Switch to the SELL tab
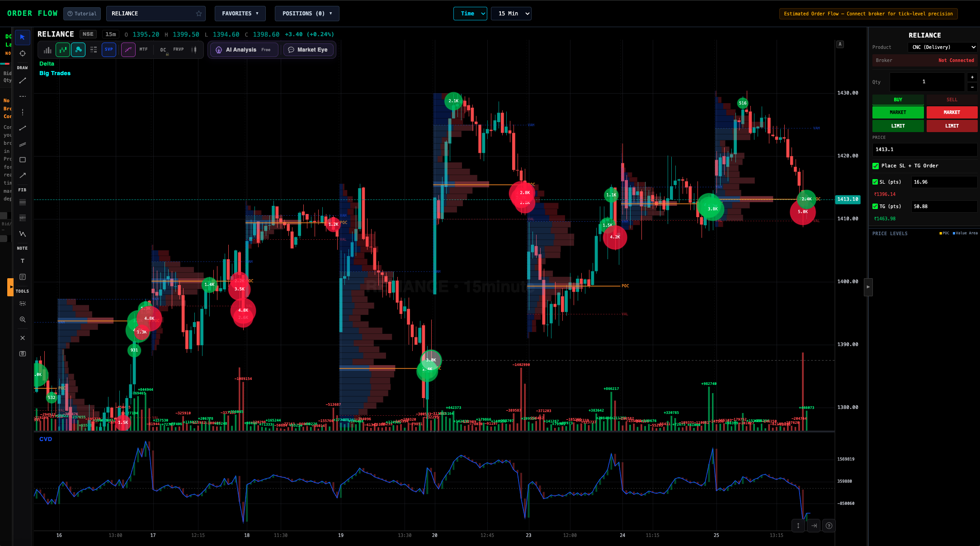The height and width of the screenshot is (546, 980). click(952, 100)
